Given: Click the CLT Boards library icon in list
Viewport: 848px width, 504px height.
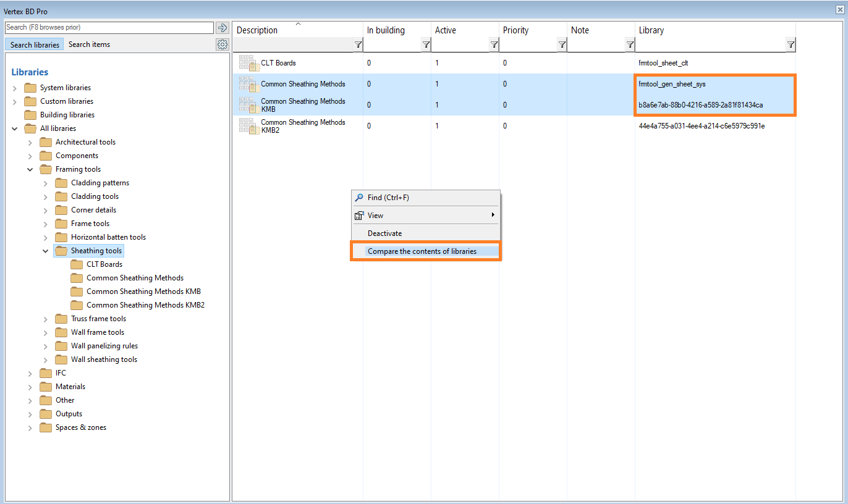Looking at the screenshot, I should 249,63.
